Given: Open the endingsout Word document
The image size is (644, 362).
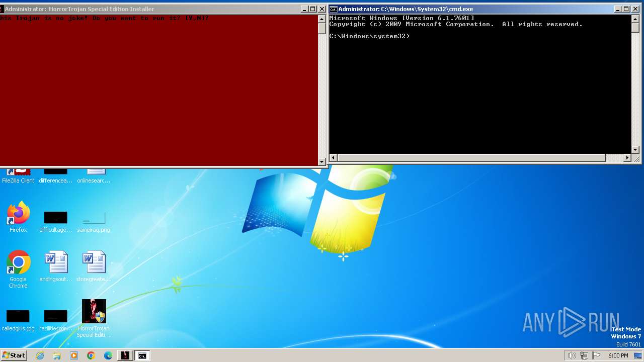Looking at the screenshot, I should [56, 266].
